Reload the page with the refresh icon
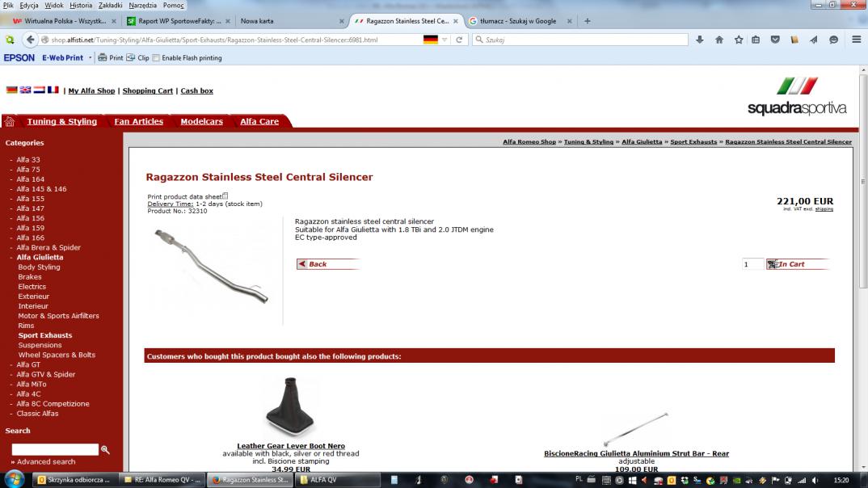This screenshot has width=868, height=488. 459,40
